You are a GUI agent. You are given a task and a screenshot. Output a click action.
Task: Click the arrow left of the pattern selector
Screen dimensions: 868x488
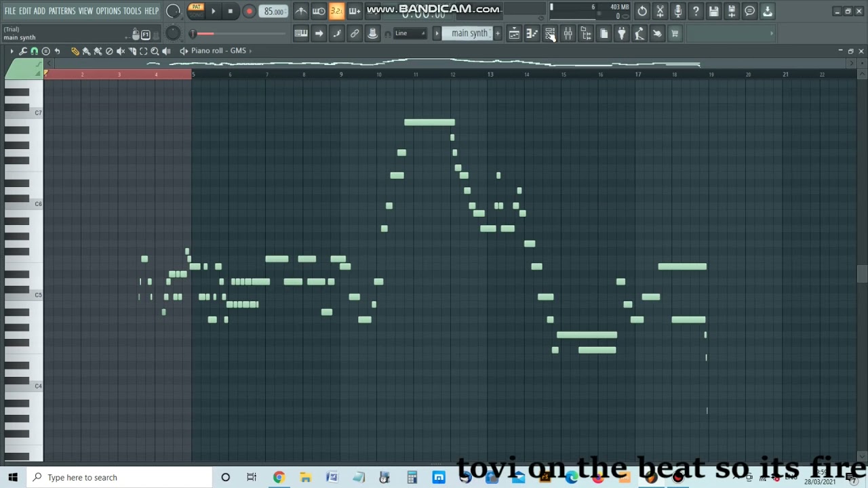tap(437, 33)
